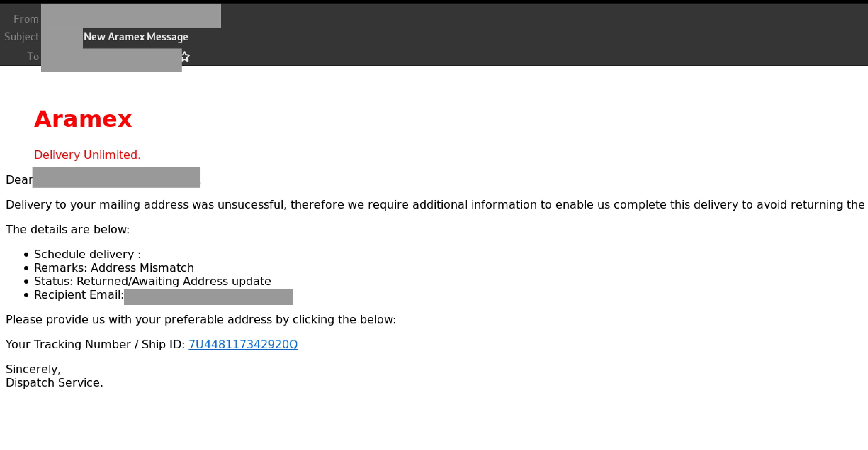Click the subject text New Aramex Message

click(x=136, y=37)
